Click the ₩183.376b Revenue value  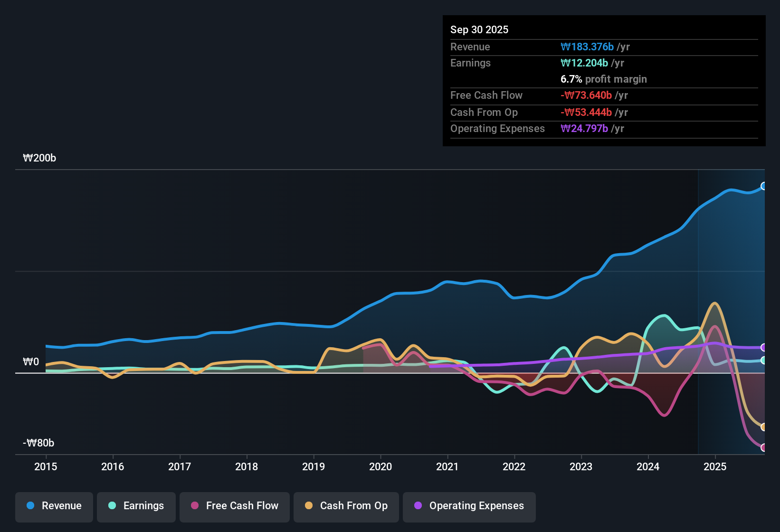[x=588, y=47]
